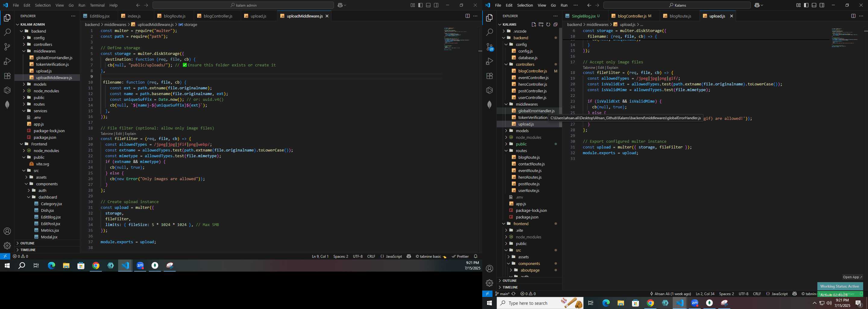This screenshot has height=309, width=868.
Task: Open Search view in left VS Code window
Action: click(x=7, y=32)
